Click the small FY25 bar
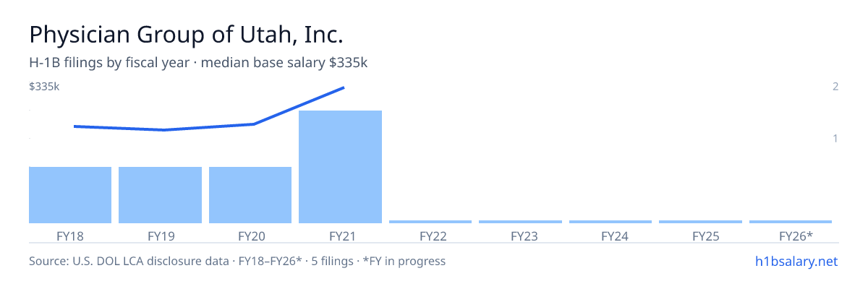The height and width of the screenshot is (289, 868). [700, 222]
